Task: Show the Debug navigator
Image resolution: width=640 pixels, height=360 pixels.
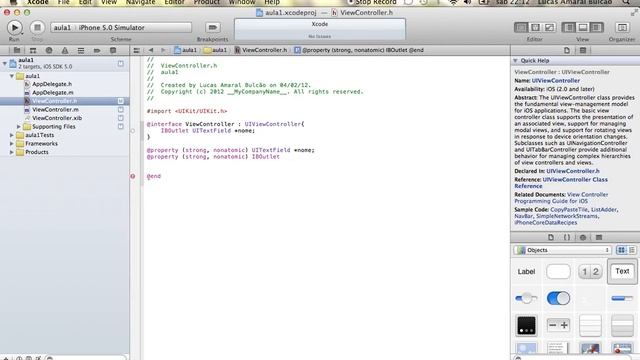Action: (81, 50)
